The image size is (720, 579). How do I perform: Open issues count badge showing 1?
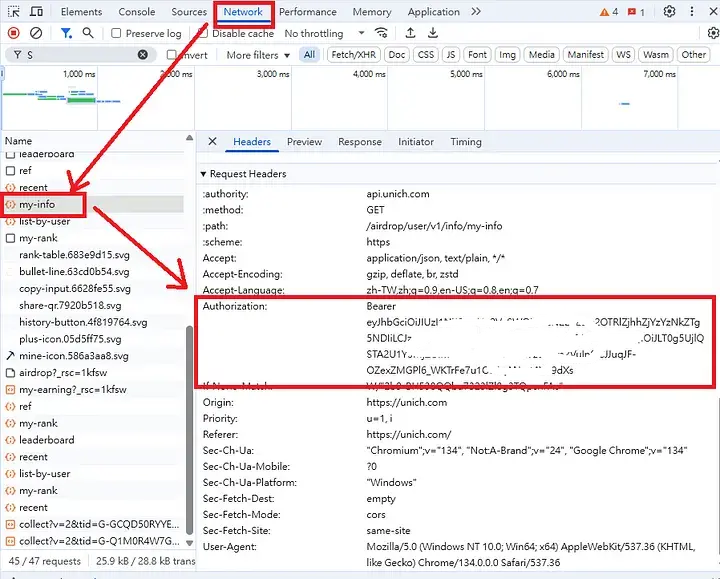click(x=636, y=12)
